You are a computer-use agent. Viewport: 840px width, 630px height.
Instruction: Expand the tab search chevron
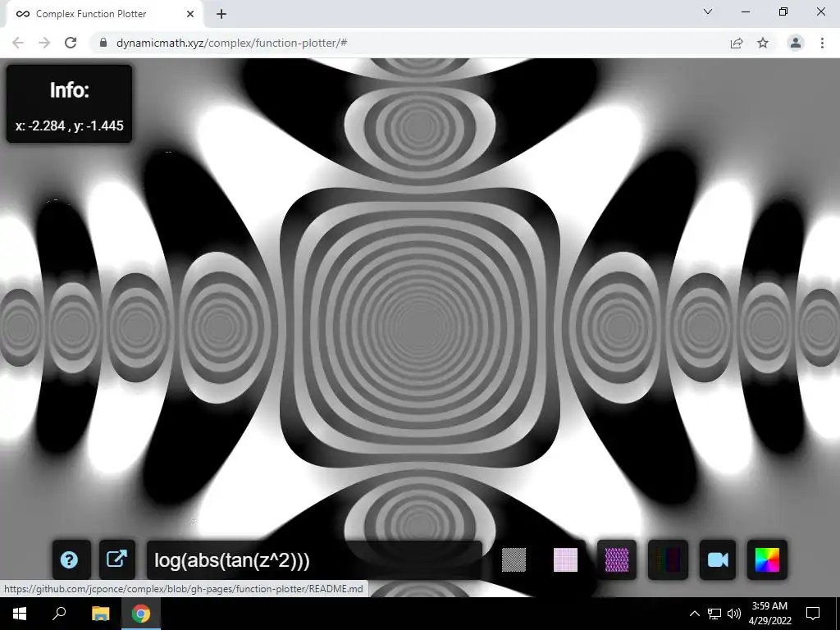coord(708,11)
